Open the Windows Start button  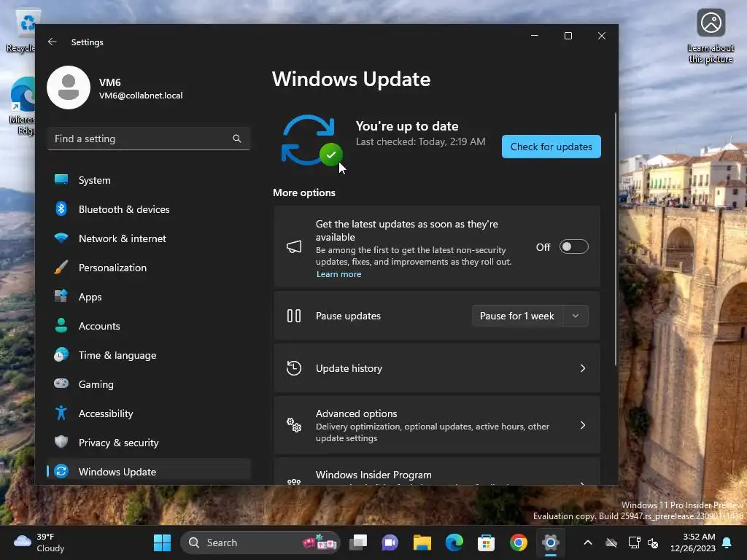click(x=162, y=542)
